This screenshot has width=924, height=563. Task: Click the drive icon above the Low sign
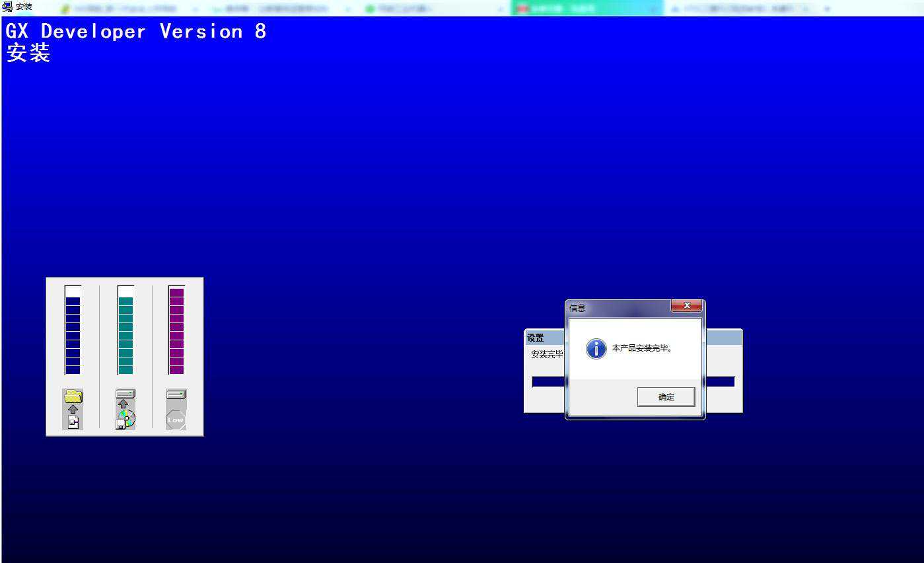[176, 394]
